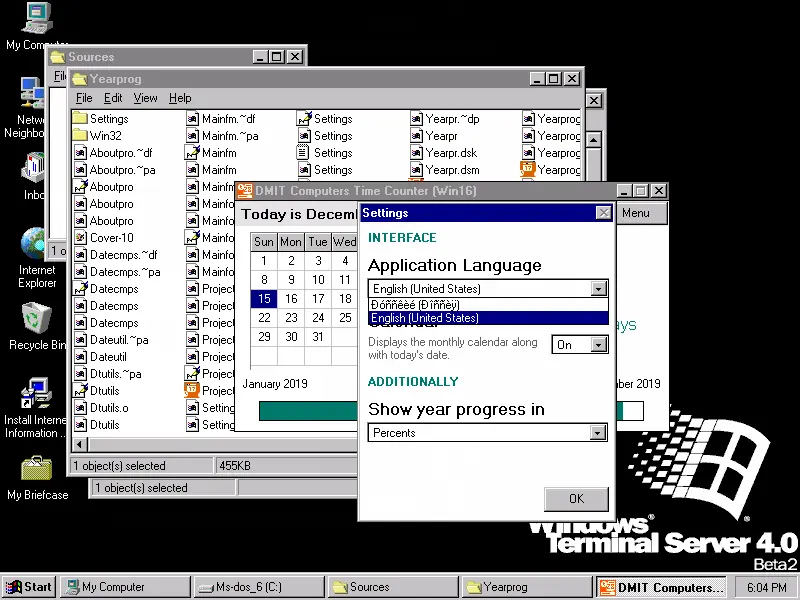The image size is (800, 600).
Task: Click the year progress bar
Action: (308, 411)
